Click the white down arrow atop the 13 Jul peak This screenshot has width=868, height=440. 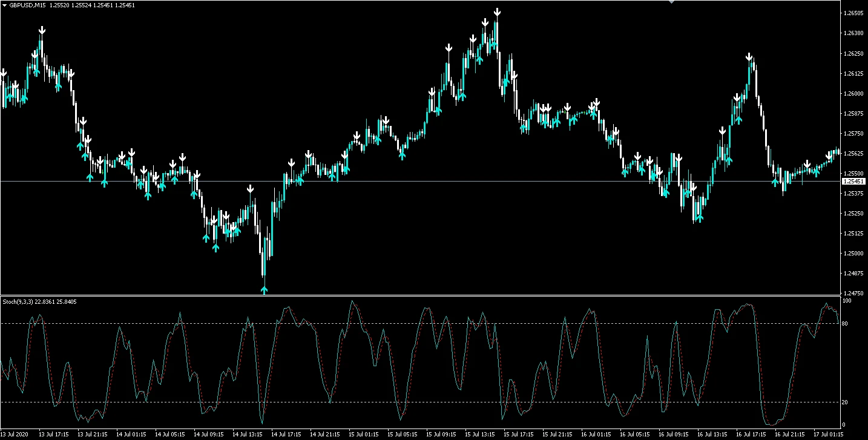[42, 30]
